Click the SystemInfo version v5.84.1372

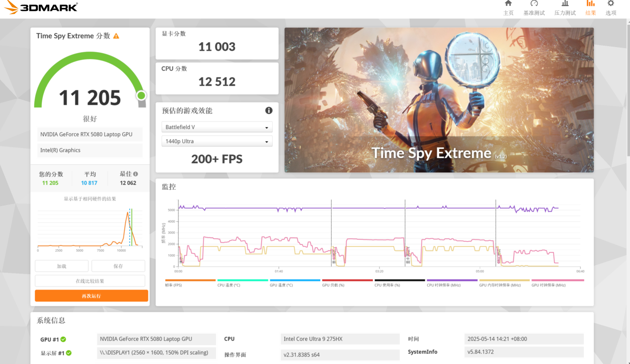(524, 352)
